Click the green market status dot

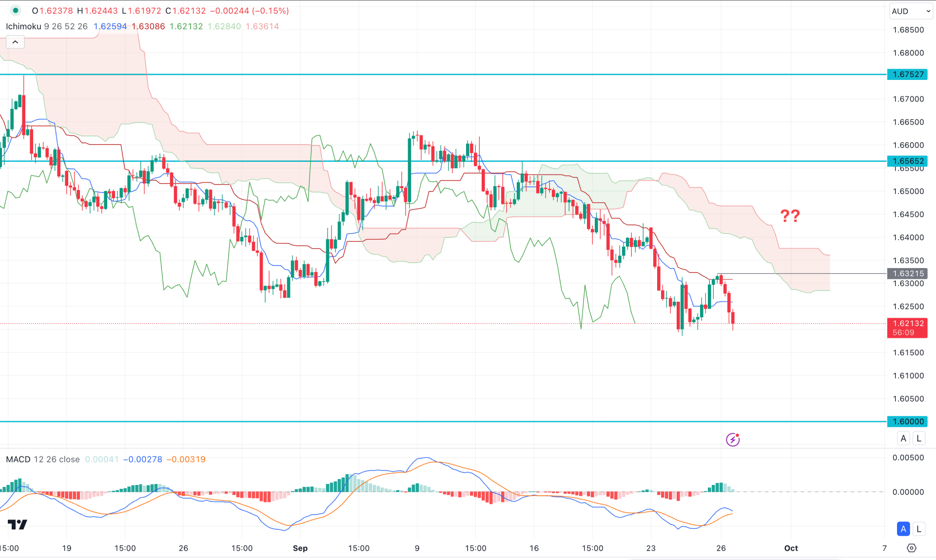point(16,11)
